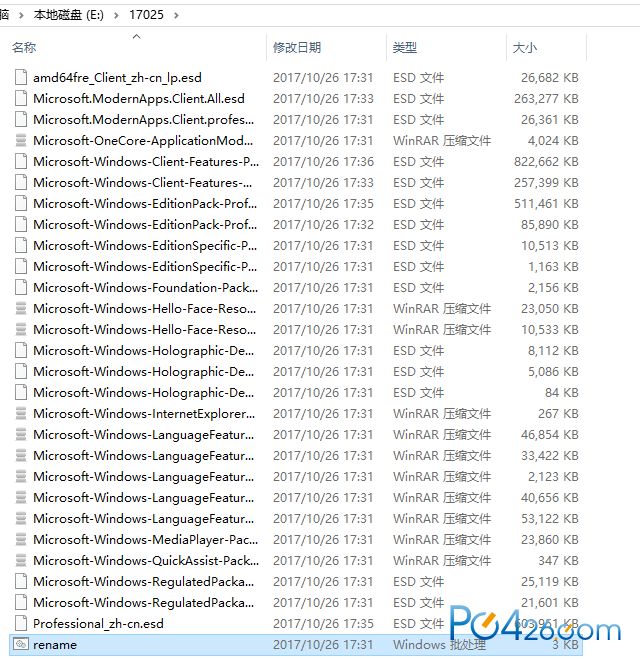Click WinRAR icon of Microsoft-OneCore-ApplicationMod file
This screenshot has height=659, width=640.
coord(21,140)
